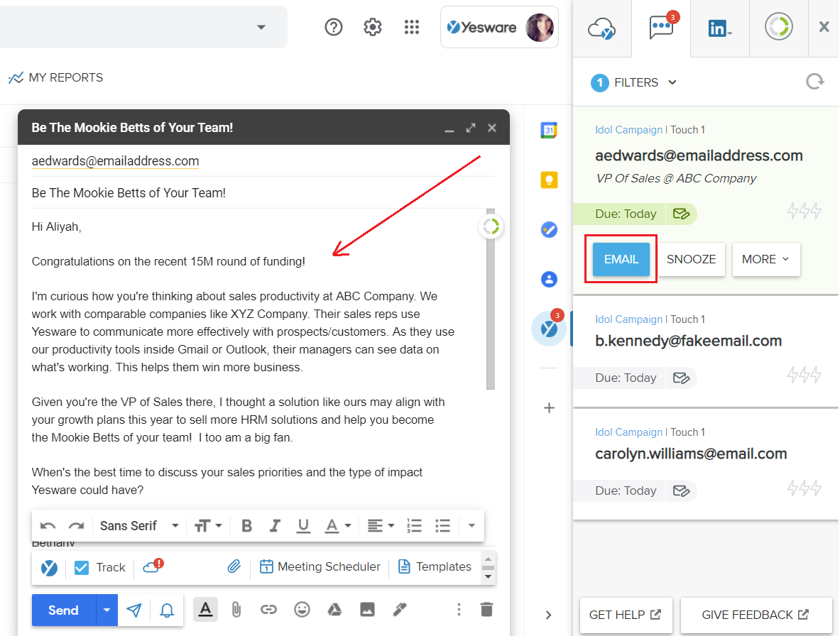Viewport: 840px width, 636px height.
Task: Send the email
Action: tap(64, 610)
